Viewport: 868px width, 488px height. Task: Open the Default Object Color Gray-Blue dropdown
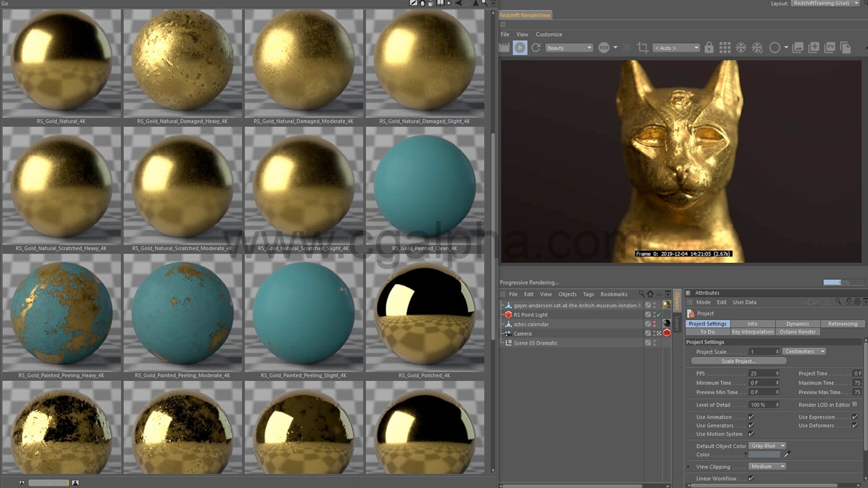click(x=768, y=445)
